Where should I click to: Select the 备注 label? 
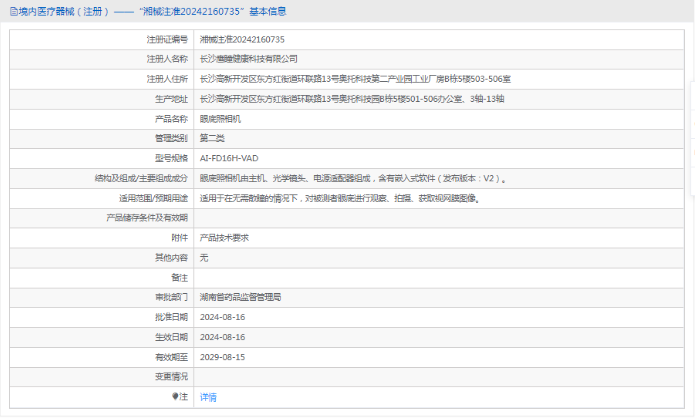point(179,278)
